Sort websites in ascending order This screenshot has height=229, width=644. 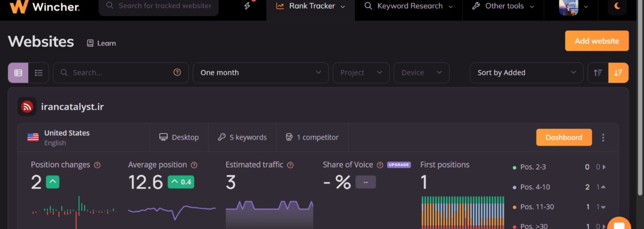coord(598,73)
